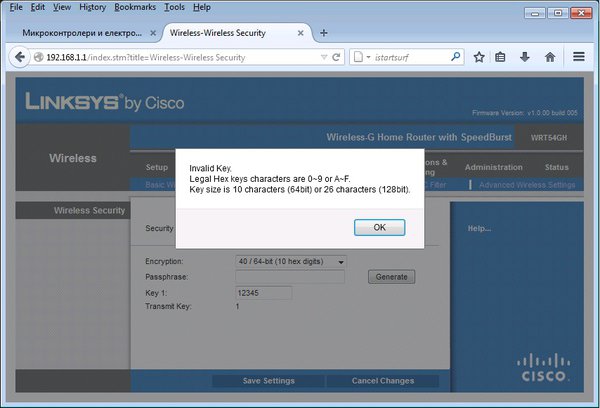Image resolution: width=600 pixels, height=408 pixels.
Task: Click Cancel Changes button
Action: tap(383, 381)
